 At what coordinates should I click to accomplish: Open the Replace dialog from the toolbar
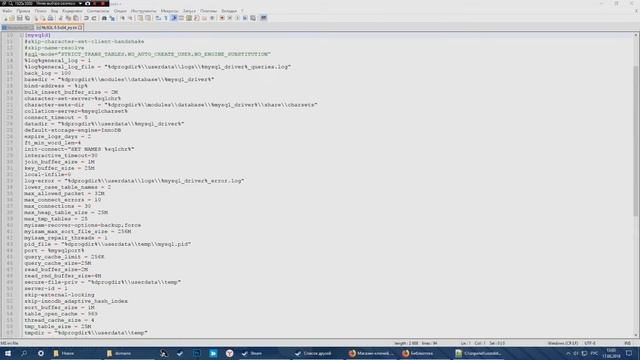tap(112, 18)
